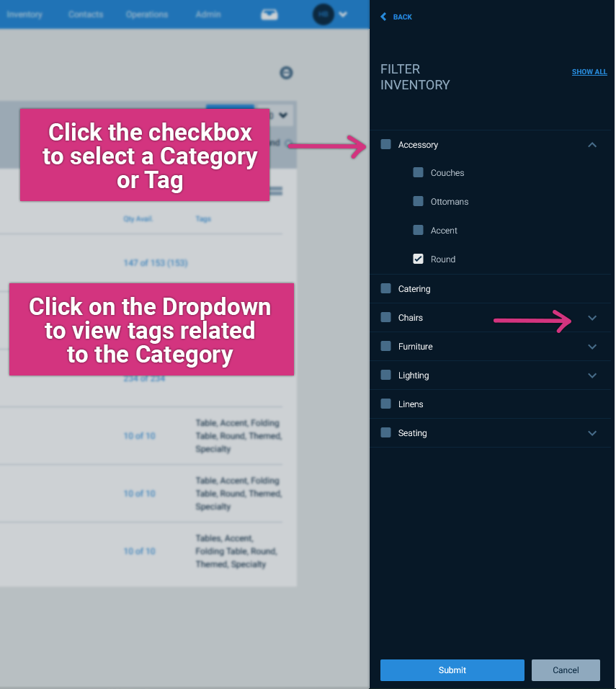The width and height of the screenshot is (616, 689).
Task: Click the SHOW ALL link
Action: point(589,71)
